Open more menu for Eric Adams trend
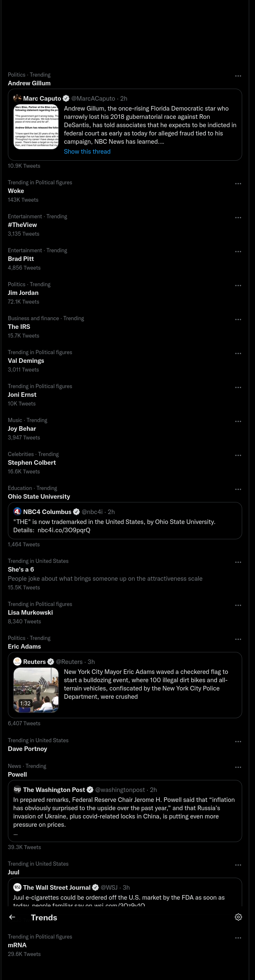This screenshot has height=980, width=255. click(238, 639)
